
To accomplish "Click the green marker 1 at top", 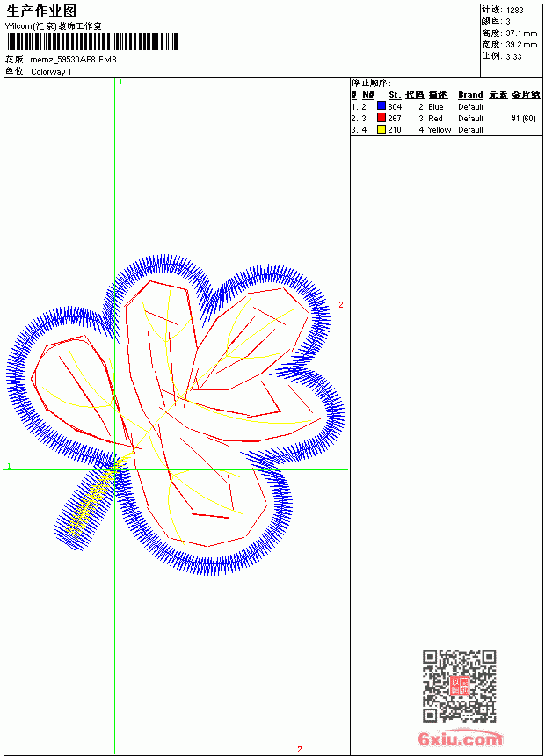I will [x=120, y=83].
